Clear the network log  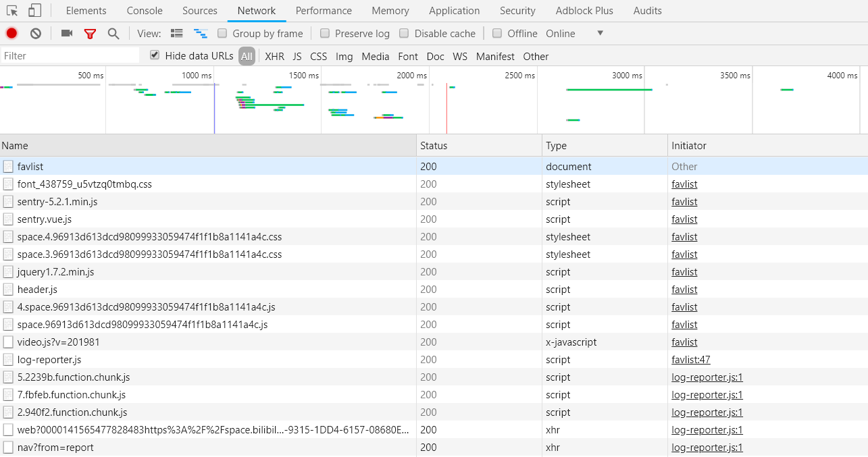pyautogui.click(x=36, y=33)
